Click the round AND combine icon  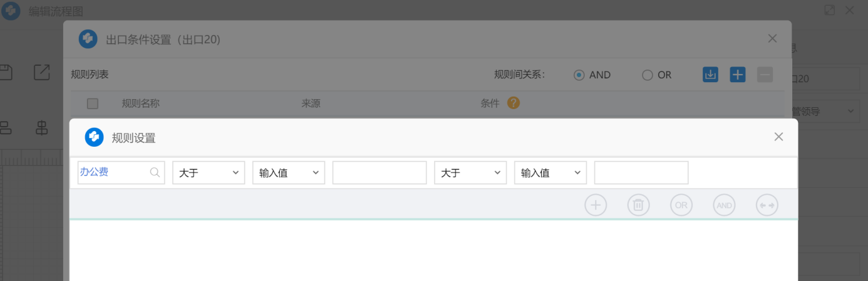click(724, 205)
